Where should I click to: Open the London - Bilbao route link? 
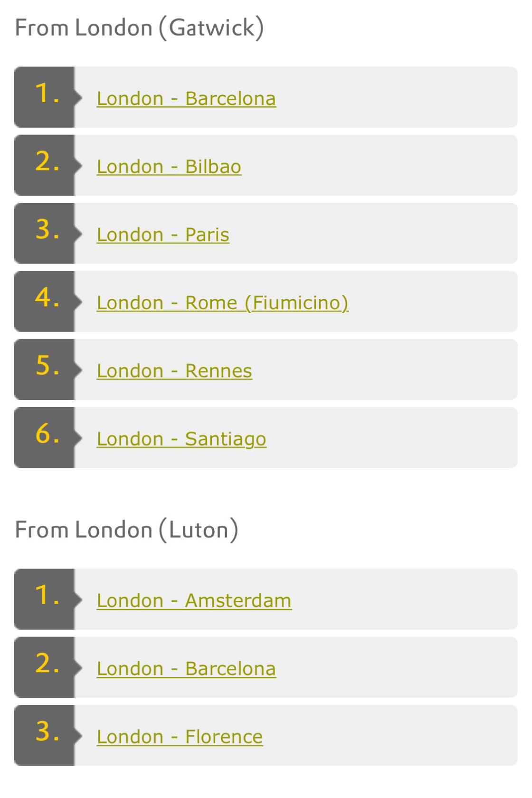tap(169, 167)
